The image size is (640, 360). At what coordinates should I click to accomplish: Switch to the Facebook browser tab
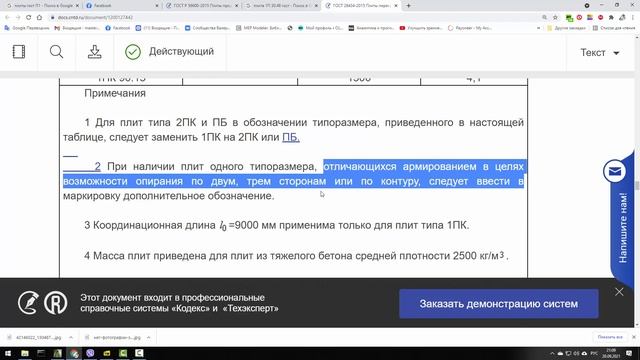click(x=122, y=6)
